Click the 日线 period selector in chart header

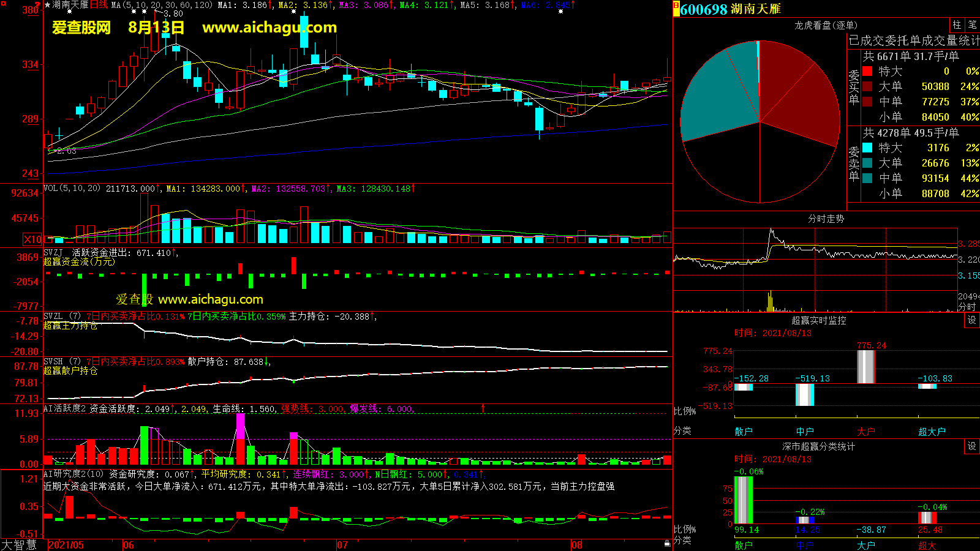[x=99, y=5]
